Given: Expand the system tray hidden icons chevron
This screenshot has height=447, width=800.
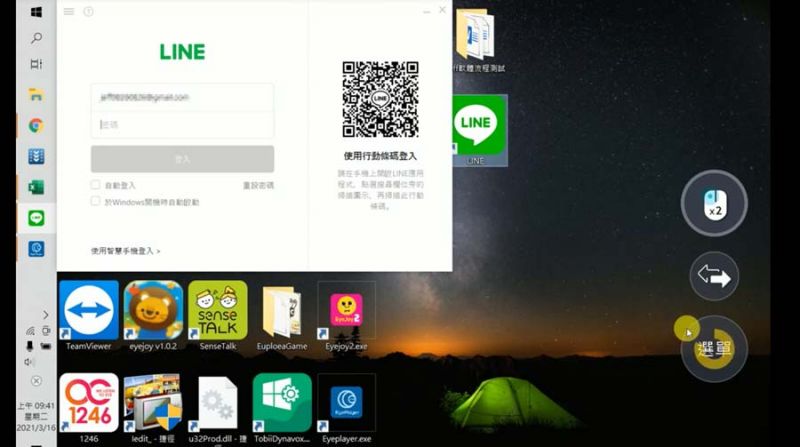Looking at the screenshot, I should (46, 315).
